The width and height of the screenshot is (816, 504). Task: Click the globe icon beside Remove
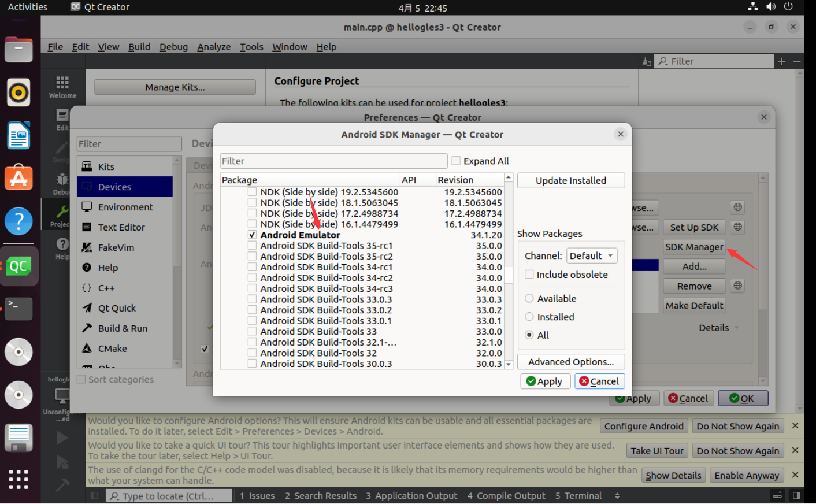(x=737, y=285)
